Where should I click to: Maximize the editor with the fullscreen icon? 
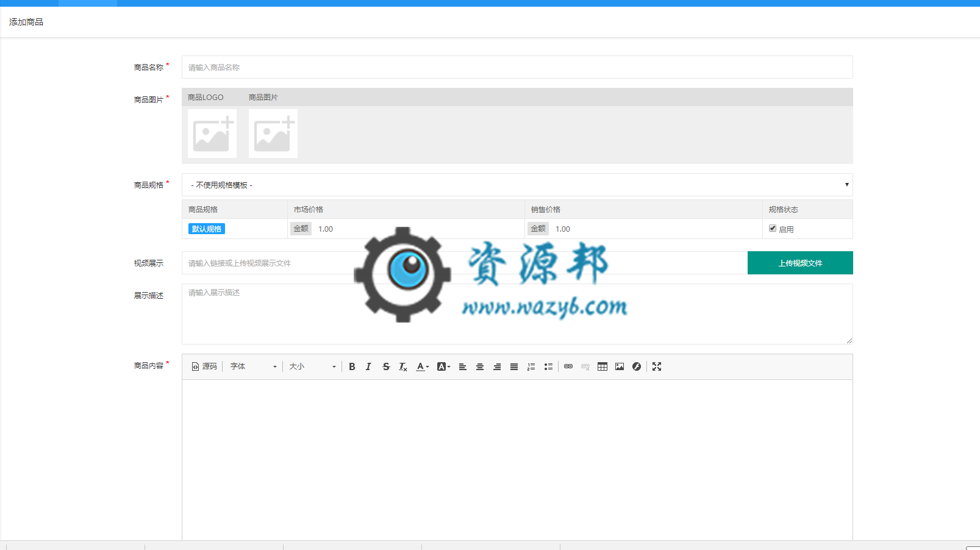pos(657,366)
